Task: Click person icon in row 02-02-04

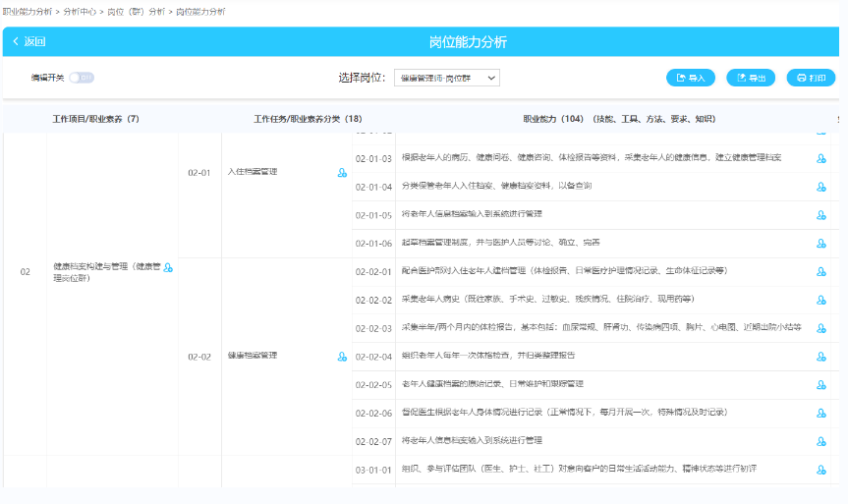Action: (820, 357)
